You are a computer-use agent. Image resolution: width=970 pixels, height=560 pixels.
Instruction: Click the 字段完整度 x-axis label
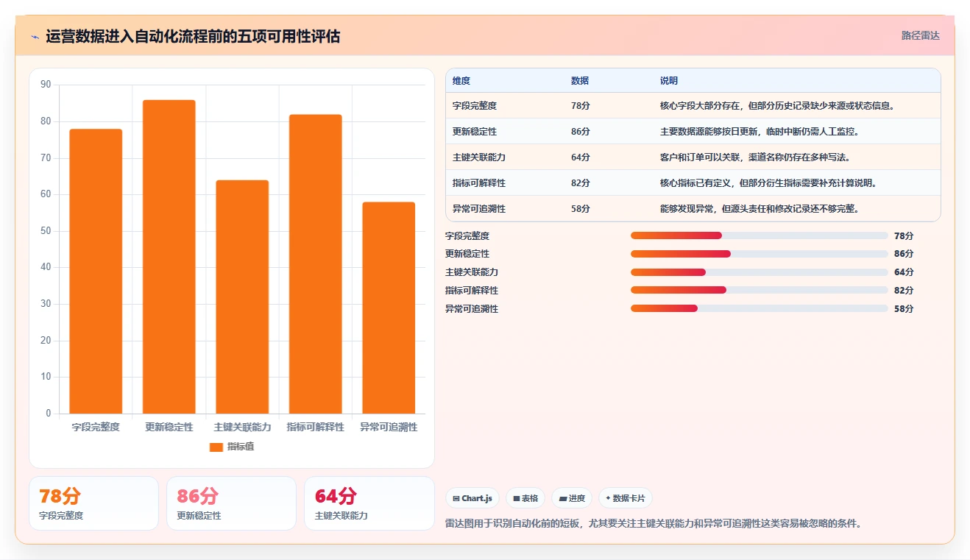coord(96,427)
